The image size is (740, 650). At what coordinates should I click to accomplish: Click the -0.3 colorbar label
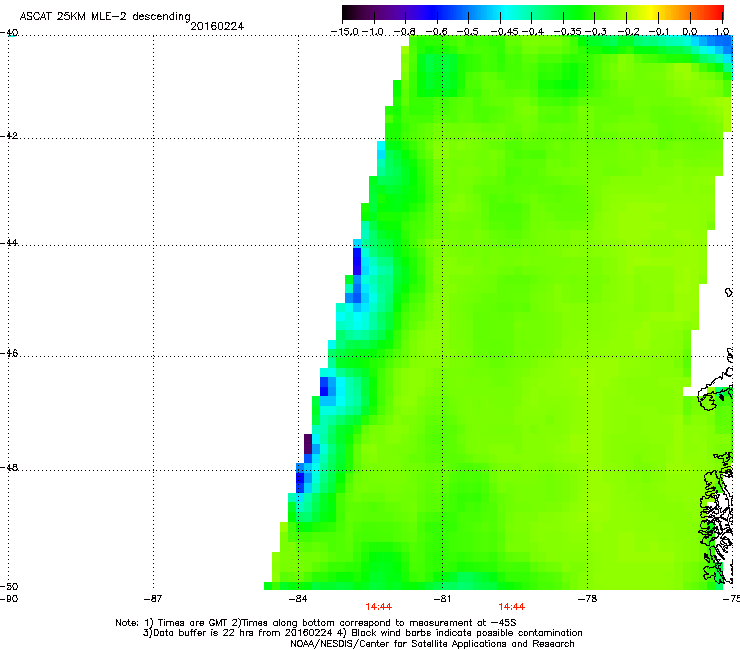tap(596, 32)
